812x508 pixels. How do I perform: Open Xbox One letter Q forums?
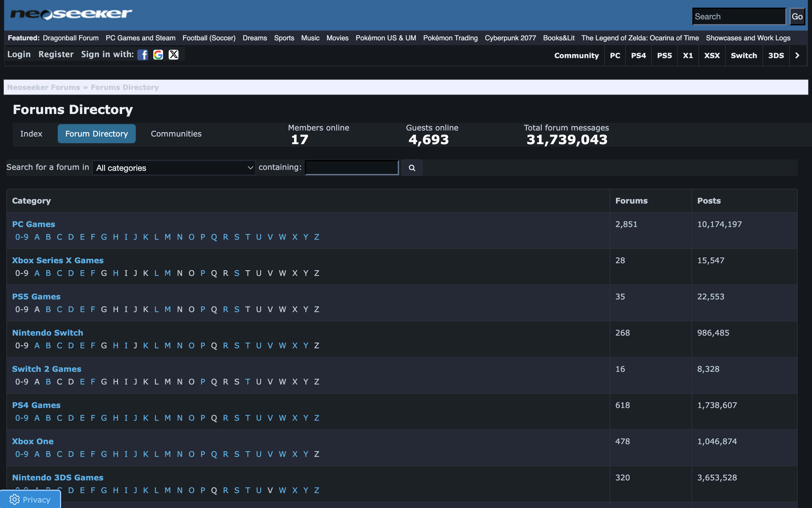coord(214,454)
